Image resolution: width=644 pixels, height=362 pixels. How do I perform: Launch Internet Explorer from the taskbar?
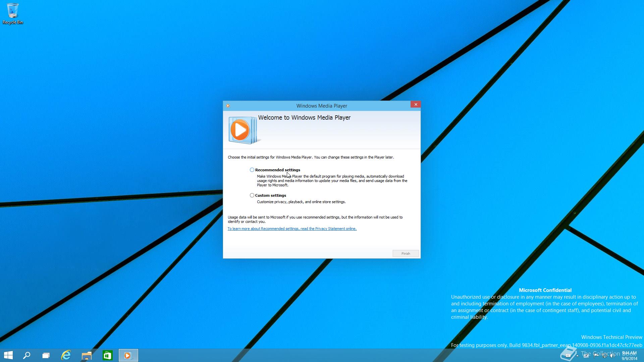(x=66, y=355)
